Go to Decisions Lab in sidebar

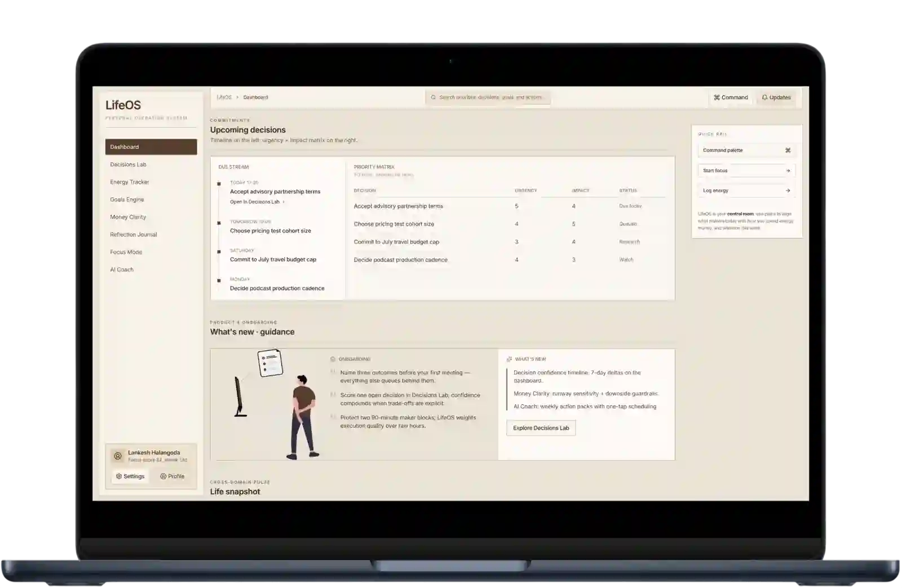pyautogui.click(x=128, y=165)
